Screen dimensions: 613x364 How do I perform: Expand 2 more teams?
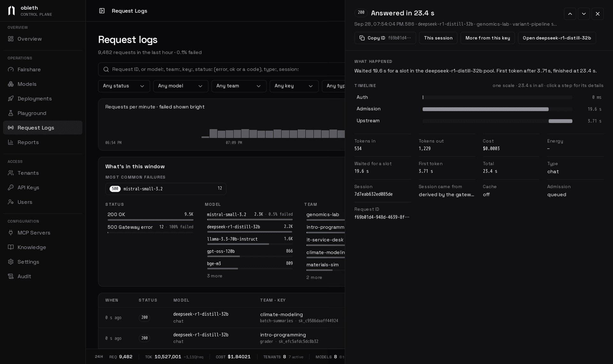pos(314,277)
